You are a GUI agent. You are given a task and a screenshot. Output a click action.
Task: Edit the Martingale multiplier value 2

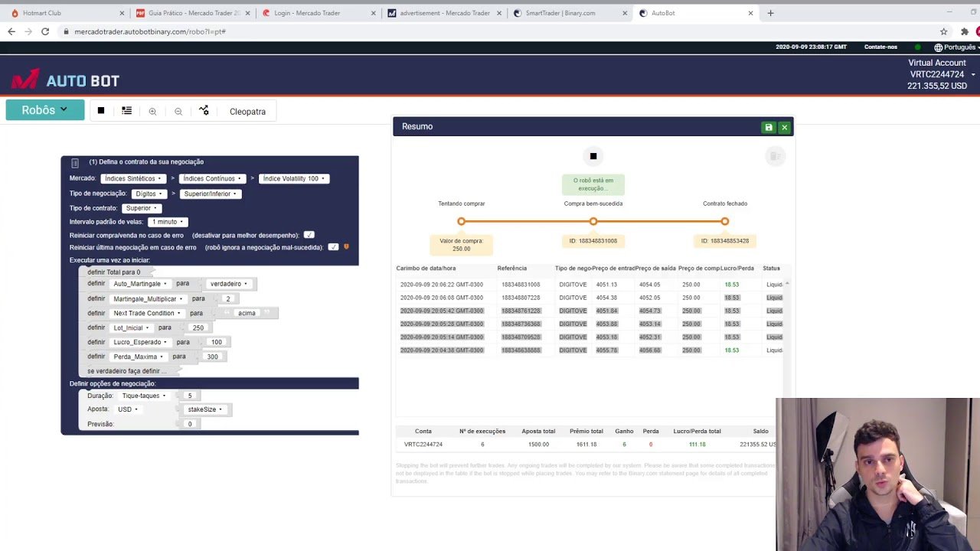[227, 298]
